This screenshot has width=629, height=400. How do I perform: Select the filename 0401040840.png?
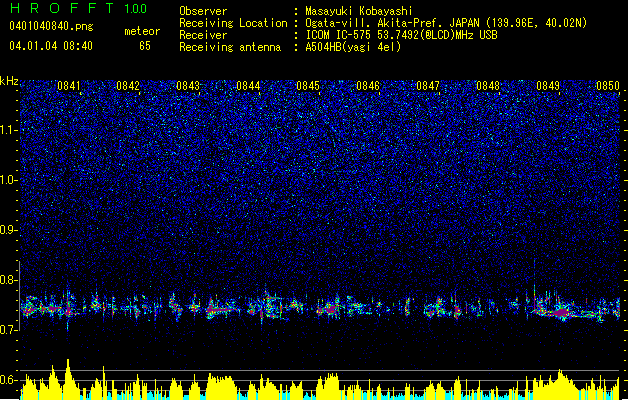point(51,26)
